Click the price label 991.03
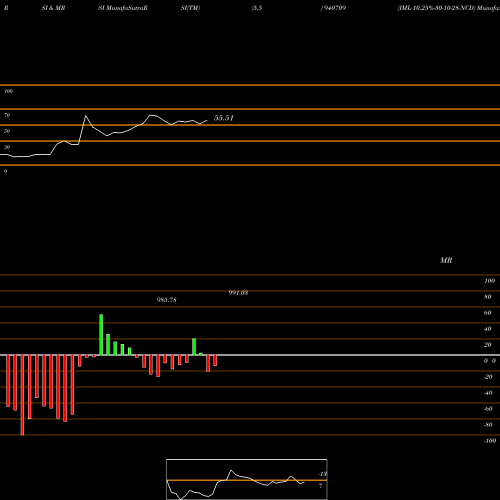Viewport: 500px width, 500px height. click(238, 293)
